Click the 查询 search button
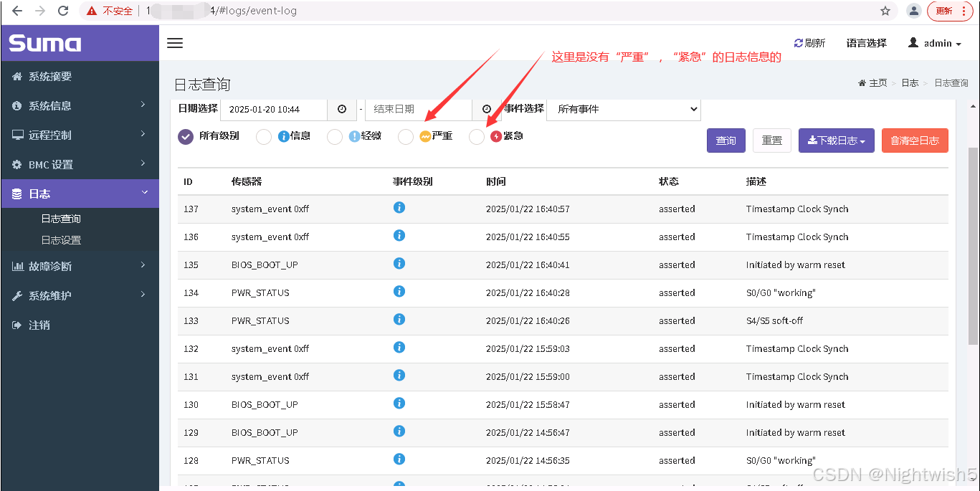980x491 pixels. 726,140
